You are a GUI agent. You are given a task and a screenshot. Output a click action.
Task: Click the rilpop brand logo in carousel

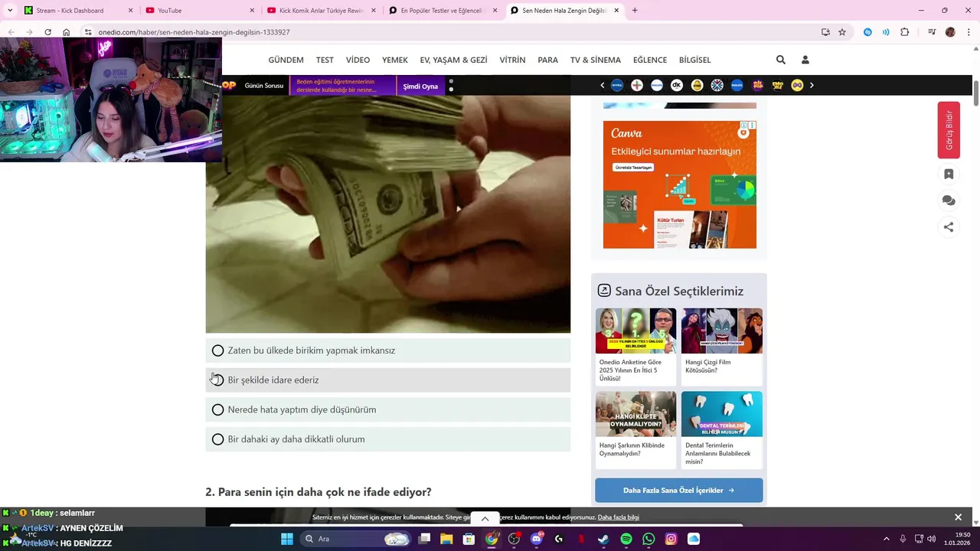point(758,86)
